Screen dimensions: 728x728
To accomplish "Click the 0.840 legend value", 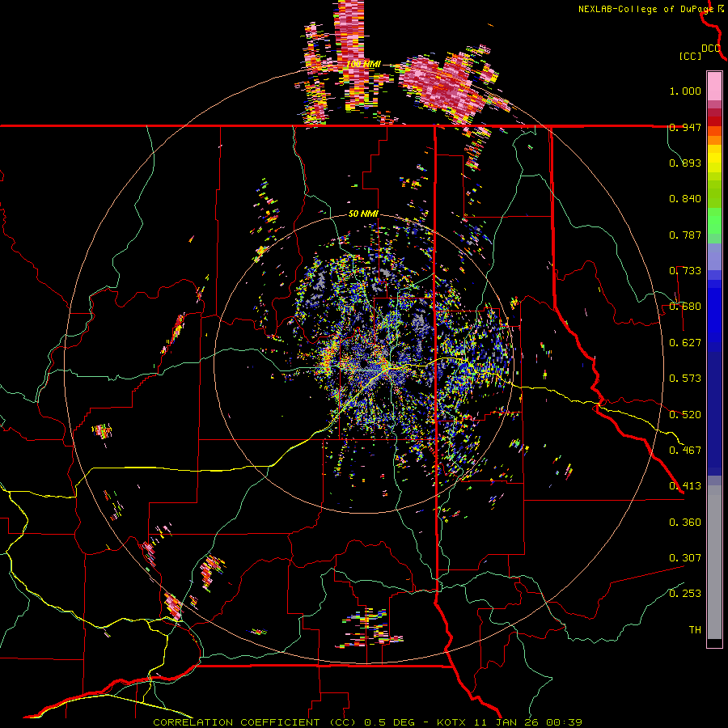I will (685, 199).
